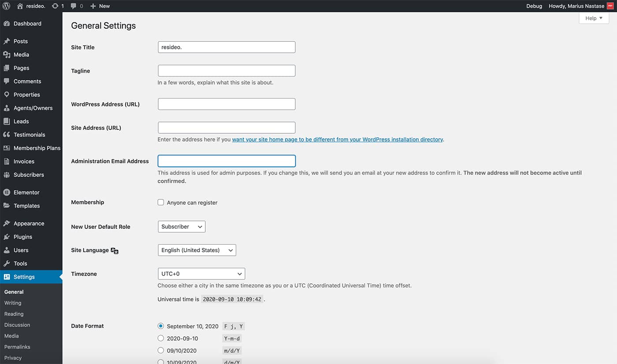Viewport: 617px width, 364px height.
Task: Open the updates icon in admin bar
Action: (x=55, y=6)
